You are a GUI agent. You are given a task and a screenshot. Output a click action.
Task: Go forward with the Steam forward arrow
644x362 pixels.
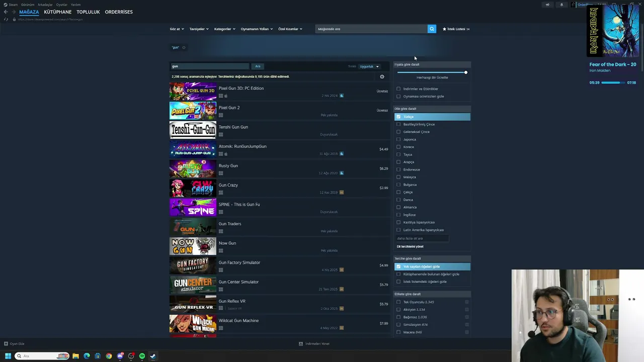tap(13, 12)
